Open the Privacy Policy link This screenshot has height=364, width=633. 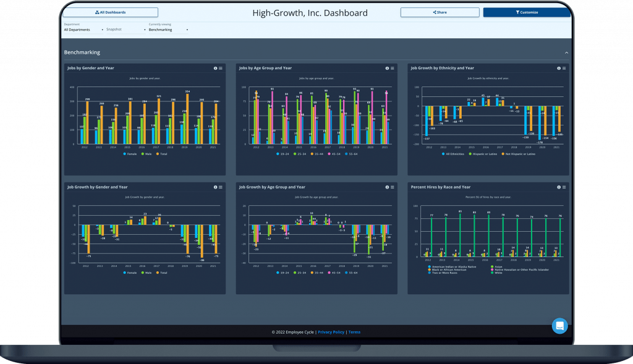click(331, 332)
